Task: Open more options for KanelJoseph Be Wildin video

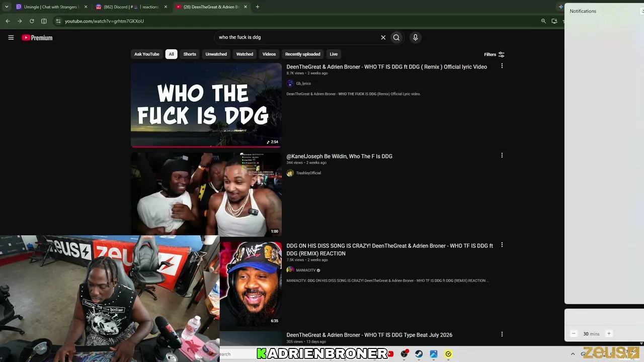Action: pyautogui.click(x=502, y=155)
